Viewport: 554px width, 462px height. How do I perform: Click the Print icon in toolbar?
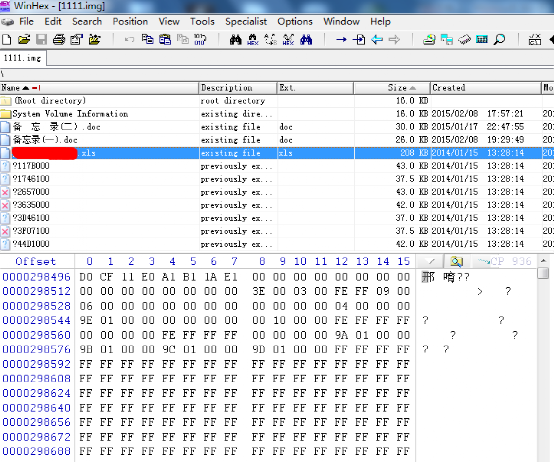click(x=59, y=40)
